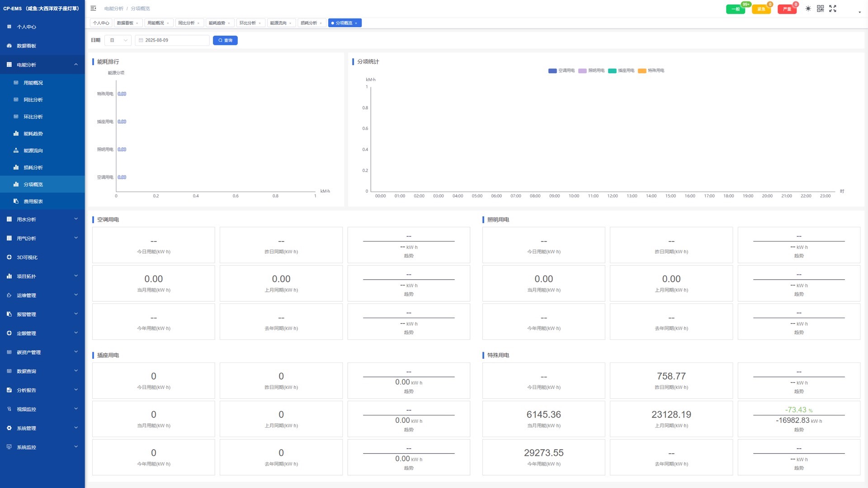Click the 查询 search button
The width and height of the screenshot is (868, 488).
pyautogui.click(x=225, y=40)
